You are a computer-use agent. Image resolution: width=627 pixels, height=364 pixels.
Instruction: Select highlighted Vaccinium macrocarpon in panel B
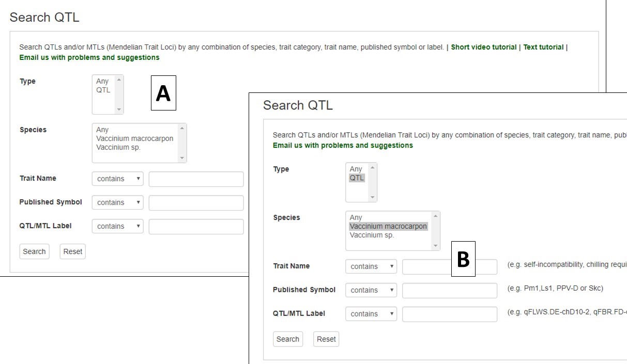pos(388,226)
